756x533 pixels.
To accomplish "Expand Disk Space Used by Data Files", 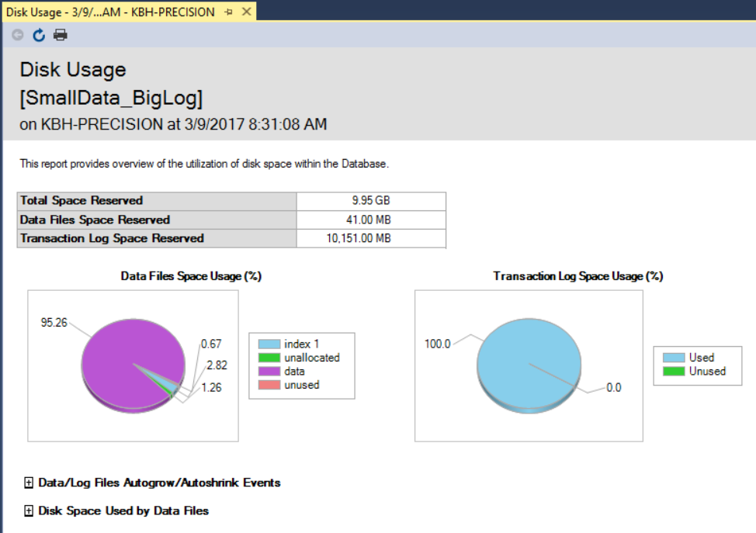I will click(29, 511).
